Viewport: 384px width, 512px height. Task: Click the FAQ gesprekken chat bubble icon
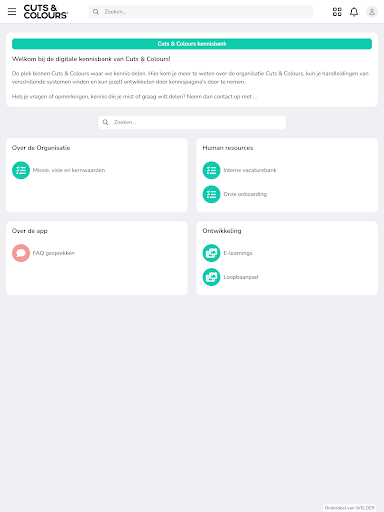[21, 253]
